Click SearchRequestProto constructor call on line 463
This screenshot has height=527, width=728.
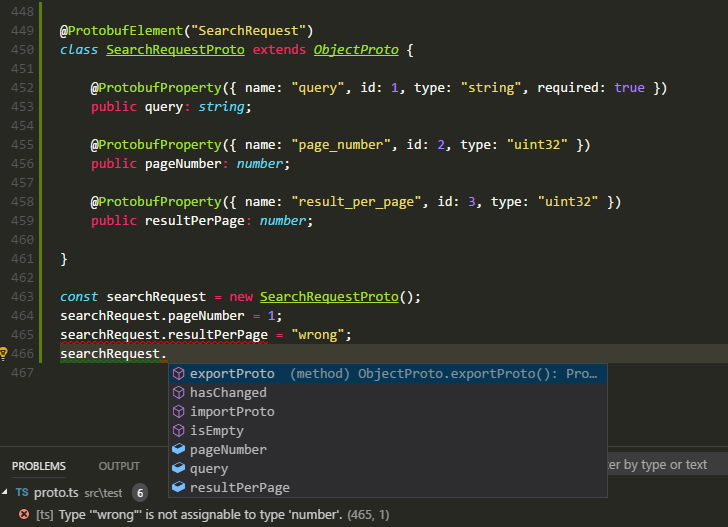[x=329, y=297]
